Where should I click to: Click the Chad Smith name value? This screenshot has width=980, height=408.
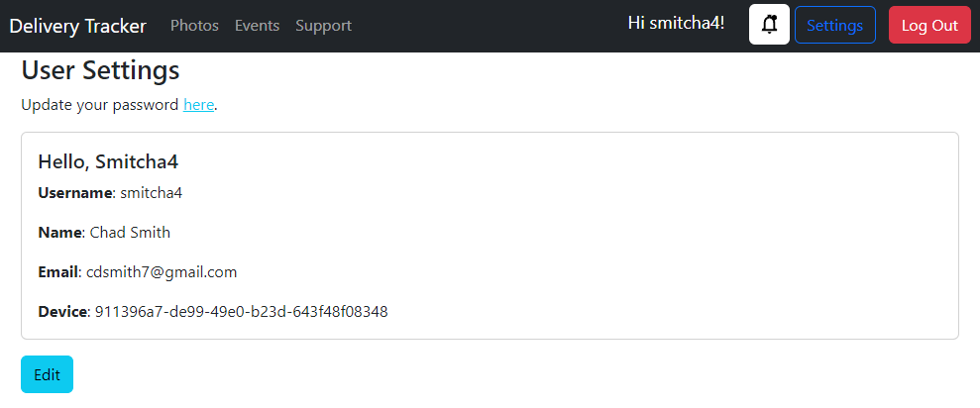pos(130,233)
